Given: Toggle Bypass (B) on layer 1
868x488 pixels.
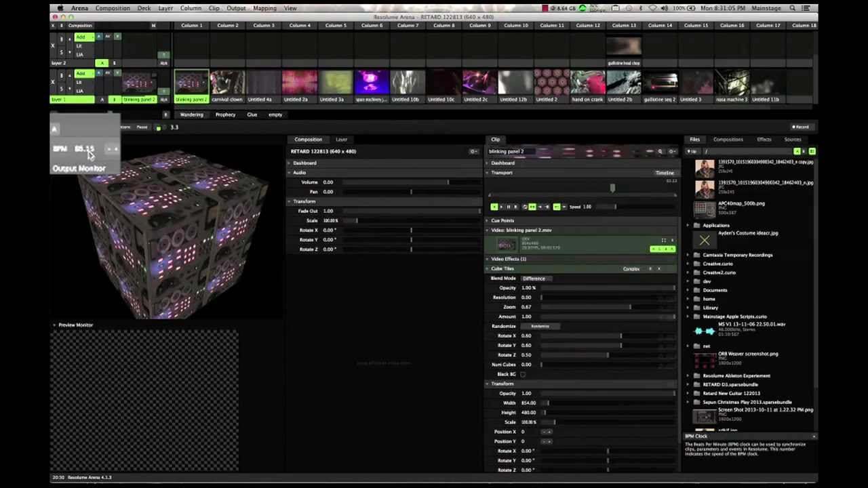Looking at the screenshot, I should pyautogui.click(x=62, y=76).
